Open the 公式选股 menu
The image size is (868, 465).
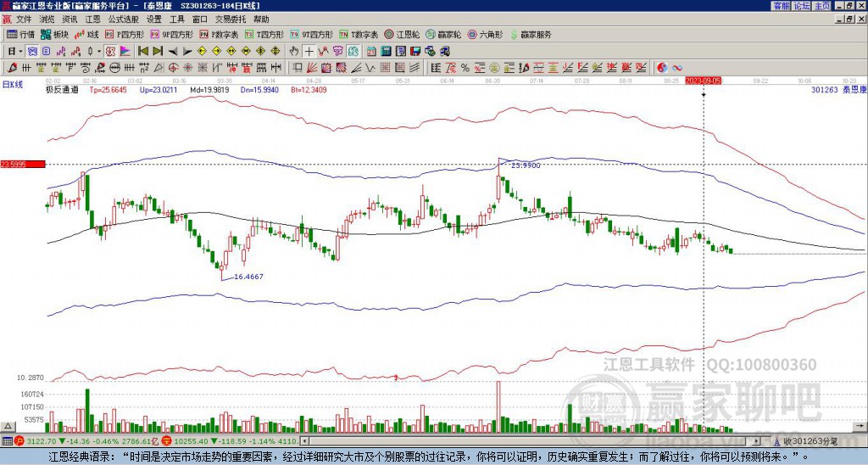pyautogui.click(x=124, y=20)
